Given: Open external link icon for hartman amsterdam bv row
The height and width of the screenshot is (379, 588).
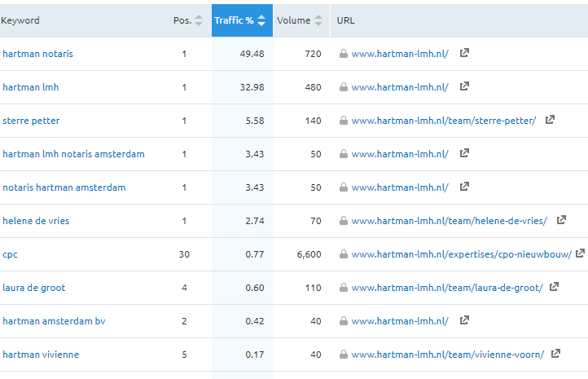Looking at the screenshot, I should (x=464, y=321).
